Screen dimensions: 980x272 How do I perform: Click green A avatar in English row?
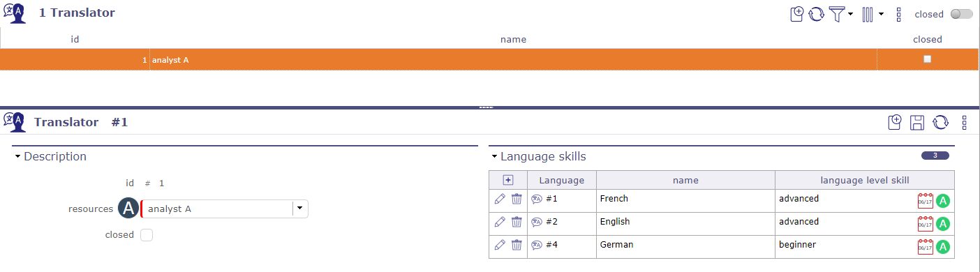943,225
